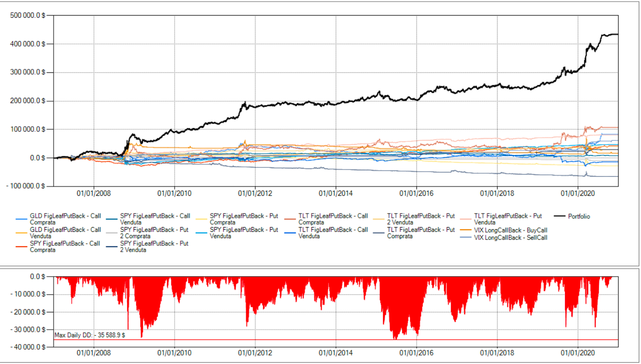Screen dimensions: 641x364
Task: Click the '100 000.0 $' axis value in equity chart
Action: coord(27,129)
